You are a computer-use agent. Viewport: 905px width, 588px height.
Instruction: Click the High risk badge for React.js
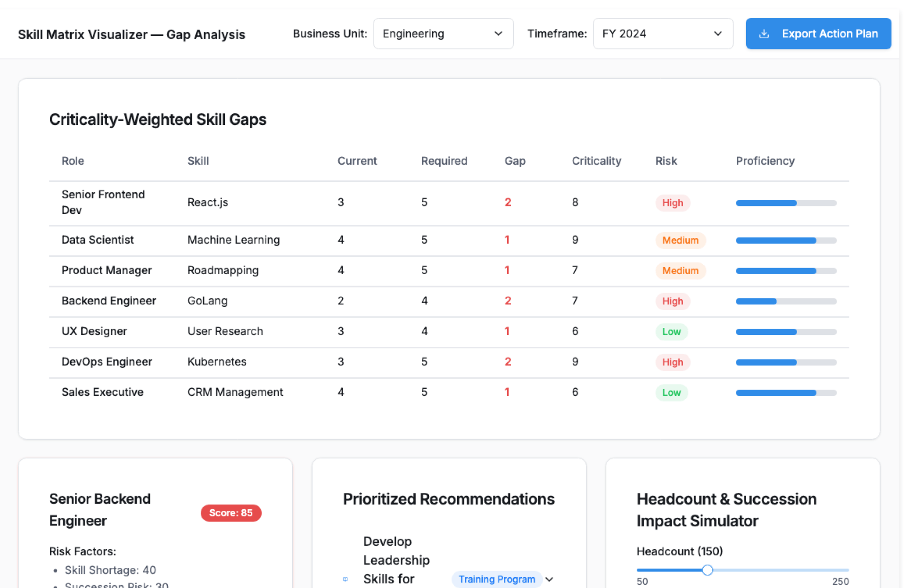click(672, 203)
